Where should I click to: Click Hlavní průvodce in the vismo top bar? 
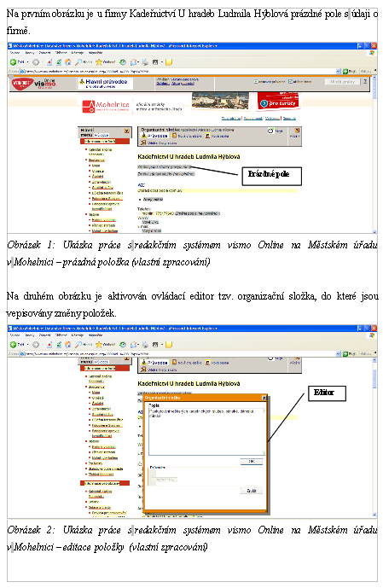point(105,83)
